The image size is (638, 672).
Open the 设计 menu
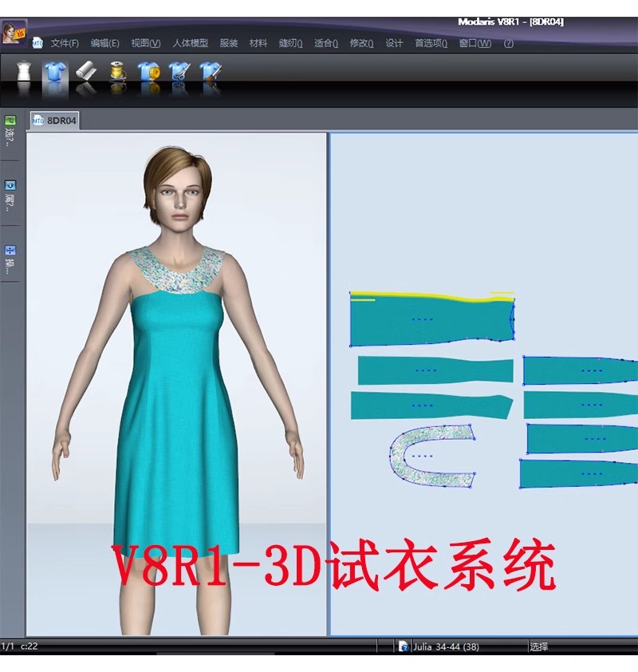(x=394, y=43)
